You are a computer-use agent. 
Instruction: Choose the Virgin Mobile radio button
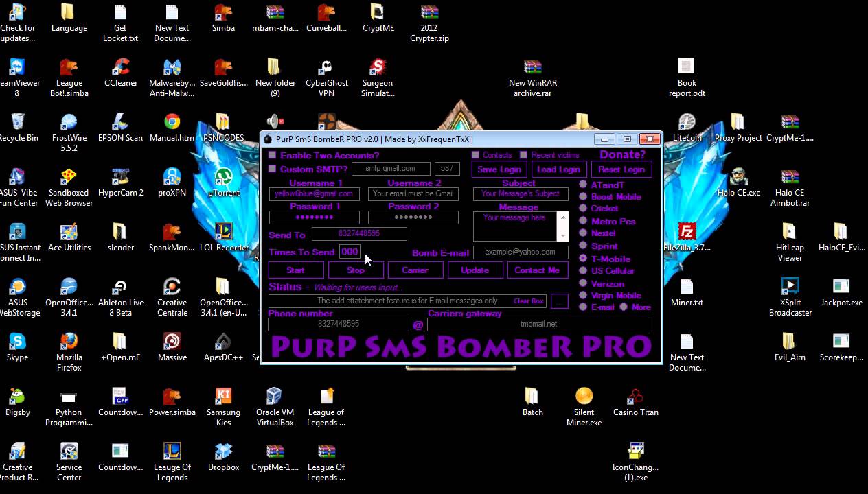(583, 295)
